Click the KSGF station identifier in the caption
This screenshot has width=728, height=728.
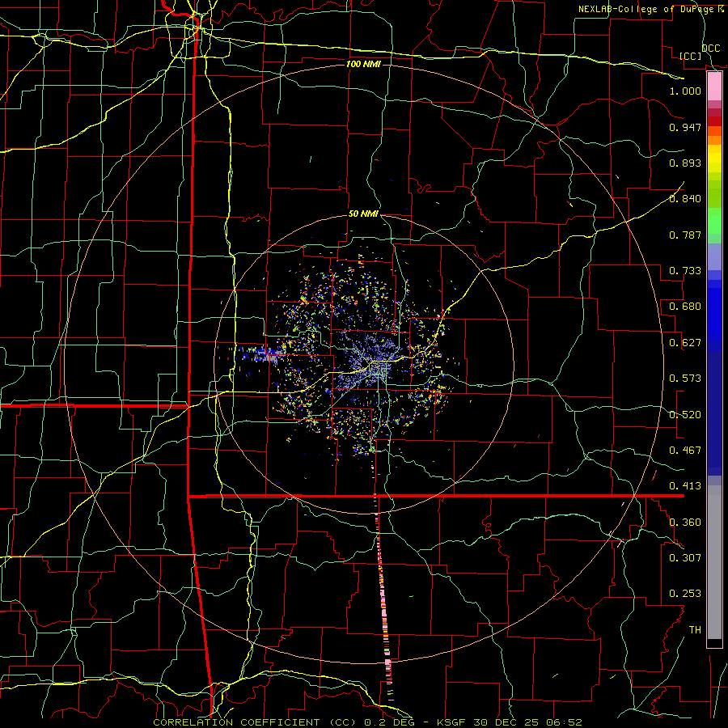coord(452,722)
